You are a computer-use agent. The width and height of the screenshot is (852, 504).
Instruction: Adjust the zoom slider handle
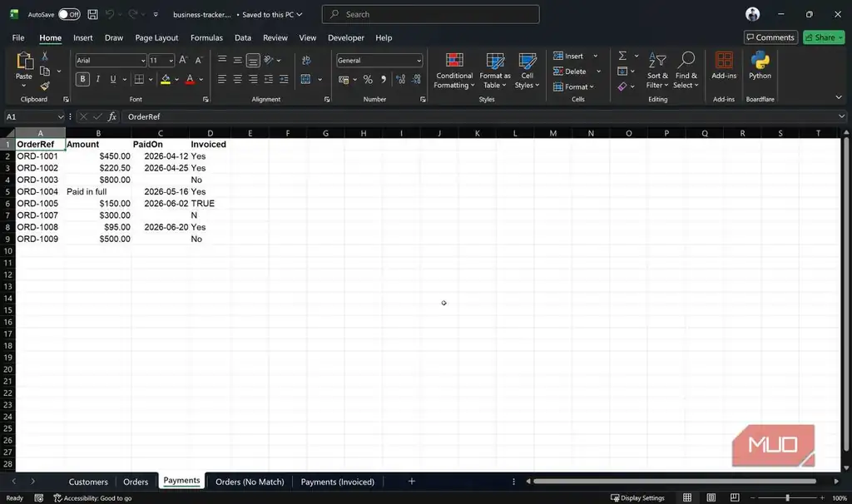coord(787,497)
